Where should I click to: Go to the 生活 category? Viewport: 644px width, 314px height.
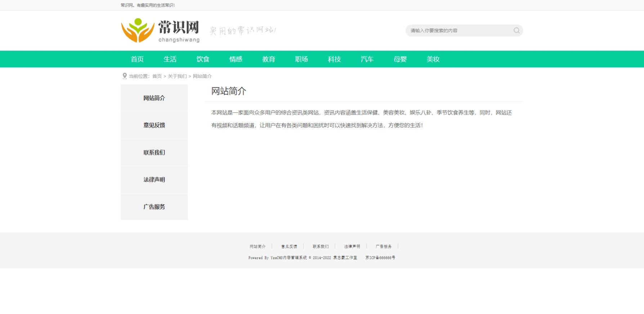point(170,59)
